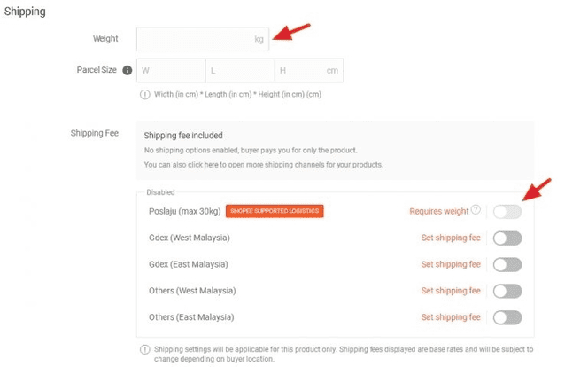Click the info icon beside Parcel Size
The height and width of the screenshot is (367, 588).
tap(127, 71)
